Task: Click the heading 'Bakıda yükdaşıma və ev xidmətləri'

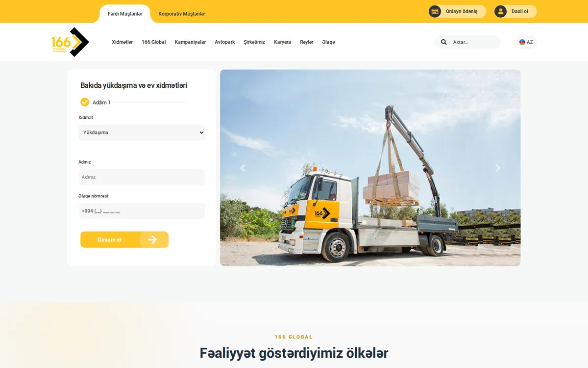Action: 134,85
